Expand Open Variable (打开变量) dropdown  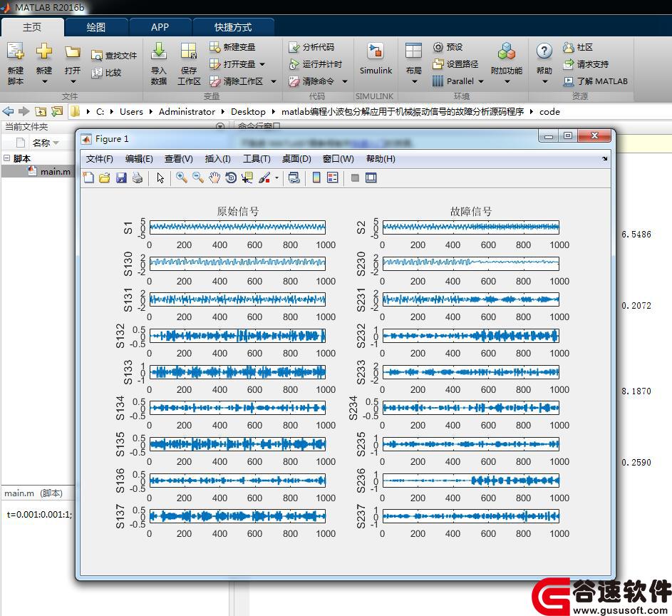point(262,64)
